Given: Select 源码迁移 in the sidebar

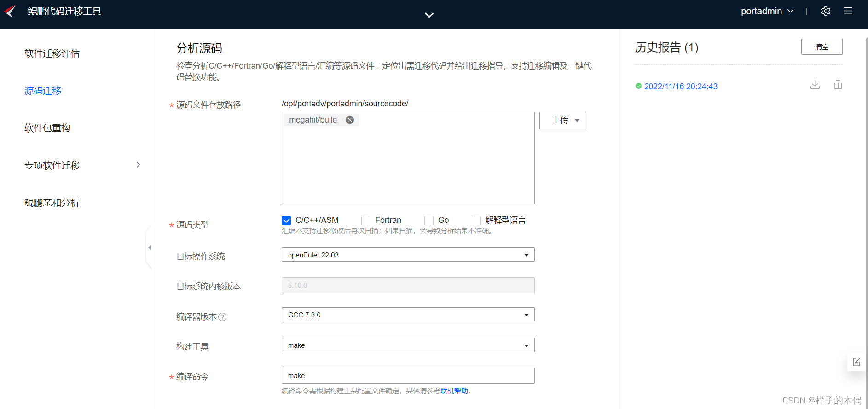Looking at the screenshot, I should coord(43,91).
